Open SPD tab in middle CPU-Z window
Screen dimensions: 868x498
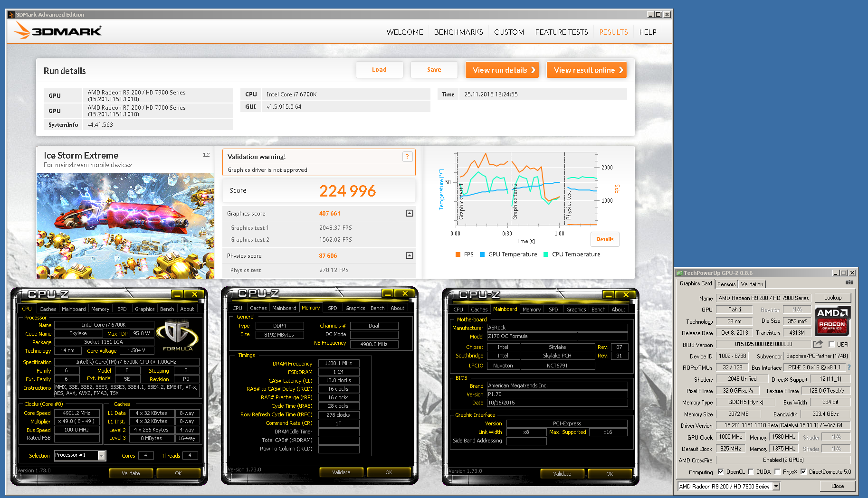click(x=333, y=308)
